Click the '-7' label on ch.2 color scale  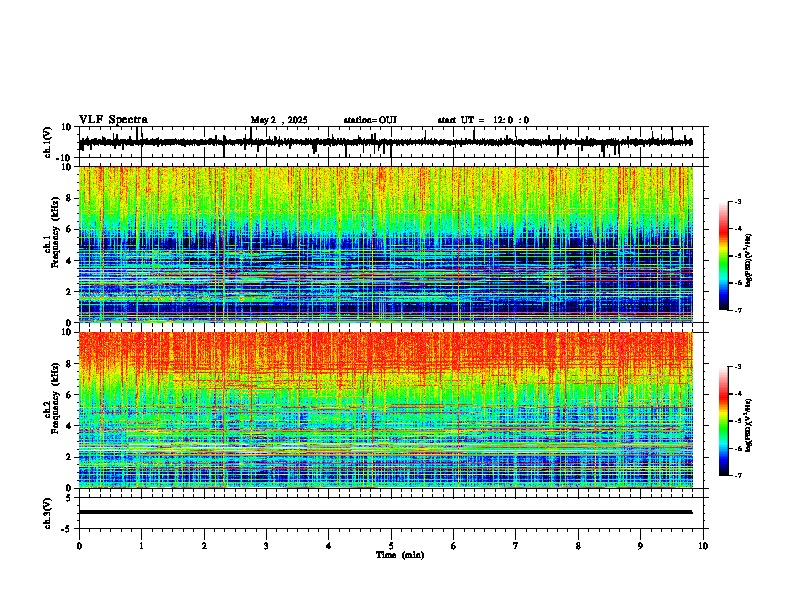click(738, 475)
